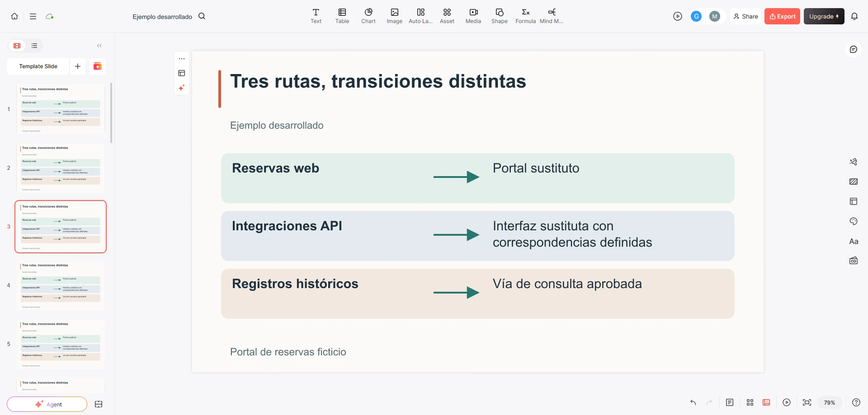Open notifications bell
868x415 pixels.
pos(854,16)
